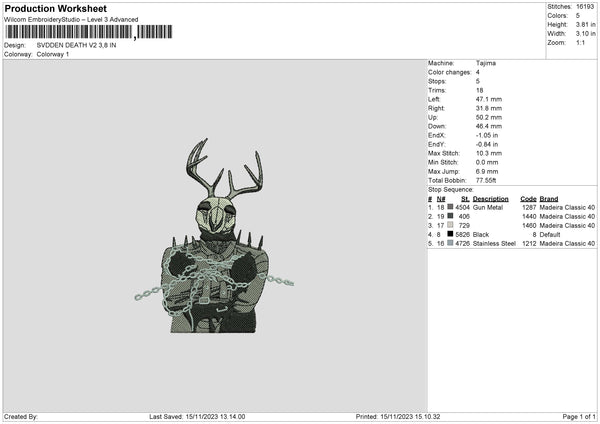The image size is (600, 424).
Task: Click code 1212 in stop sequence
Action: pos(529,243)
